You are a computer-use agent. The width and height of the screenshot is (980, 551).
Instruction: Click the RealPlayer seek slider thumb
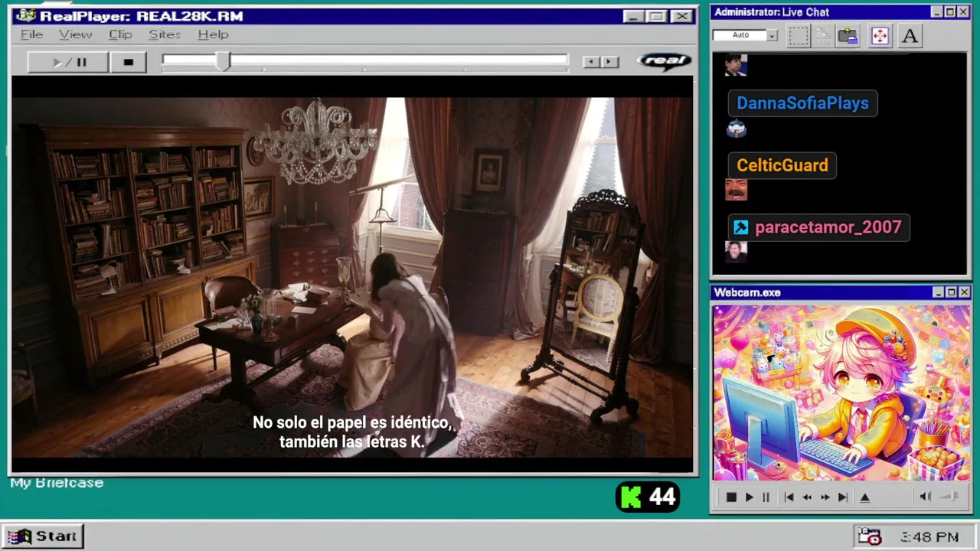click(x=223, y=61)
